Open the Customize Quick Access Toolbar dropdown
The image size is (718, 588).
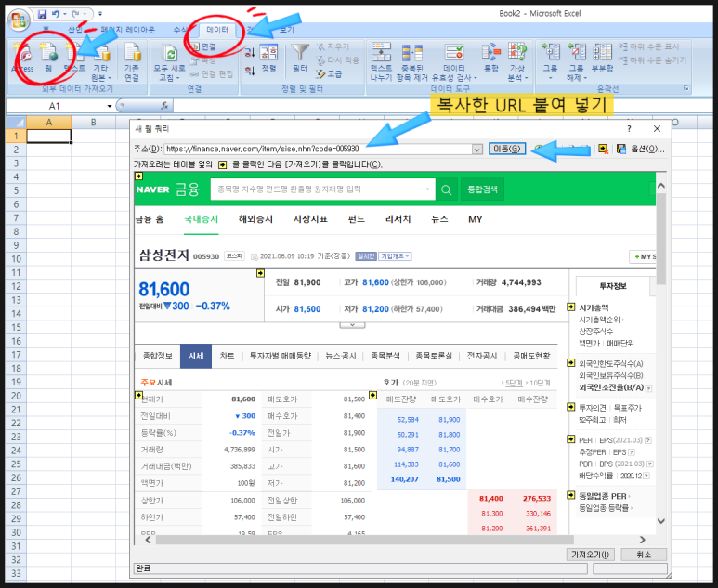point(100,14)
